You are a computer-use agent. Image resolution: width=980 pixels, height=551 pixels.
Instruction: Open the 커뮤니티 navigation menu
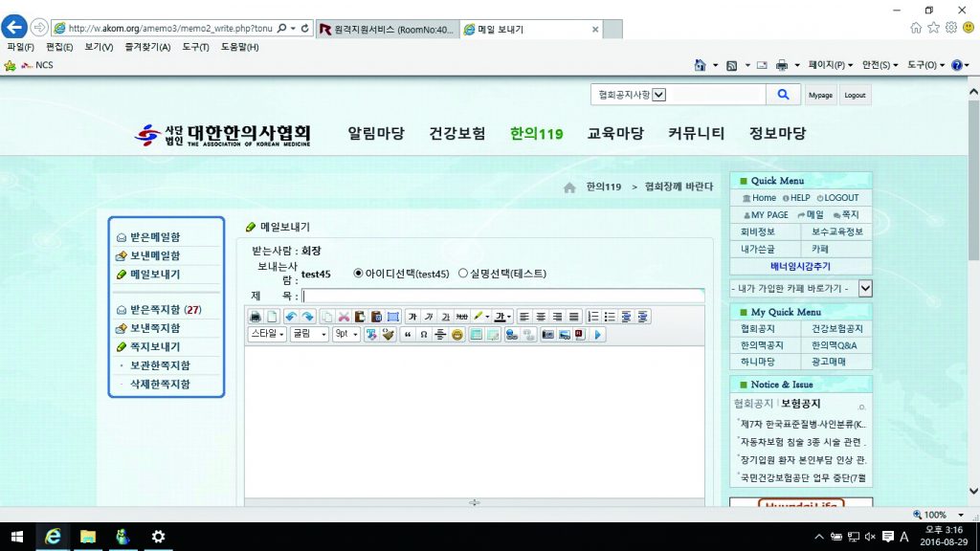coord(695,133)
